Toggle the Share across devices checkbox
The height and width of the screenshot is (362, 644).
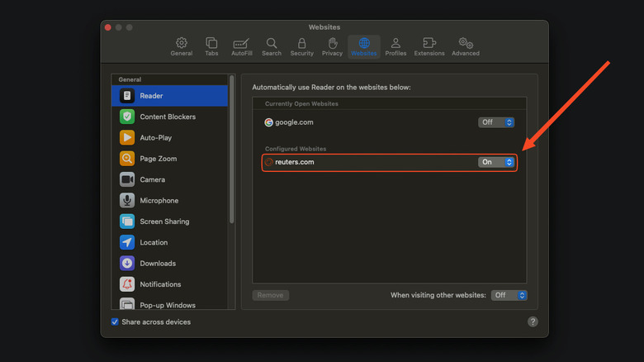pyautogui.click(x=115, y=322)
